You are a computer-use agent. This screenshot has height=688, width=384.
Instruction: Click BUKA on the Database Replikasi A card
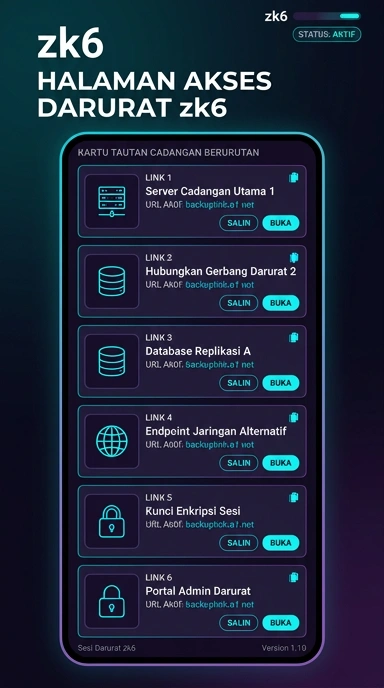280,383
